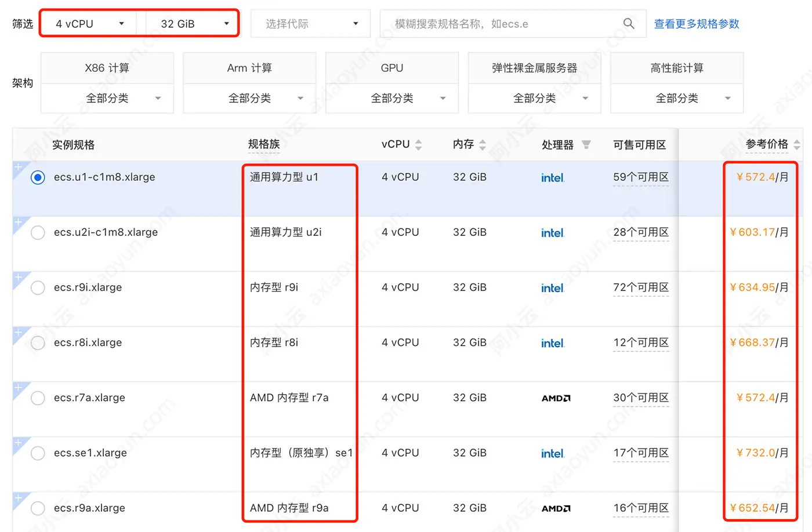
Task: Click price ¥603.17/月
Action: pos(759,232)
